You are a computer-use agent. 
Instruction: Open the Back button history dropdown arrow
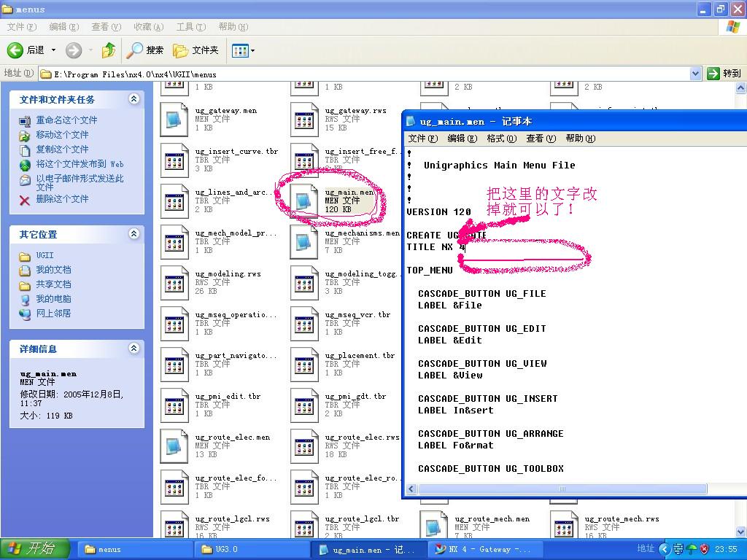point(53,50)
